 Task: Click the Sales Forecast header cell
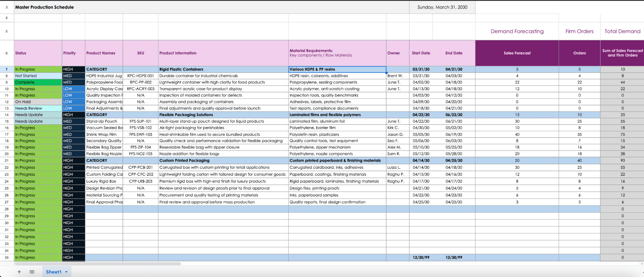pos(517,53)
